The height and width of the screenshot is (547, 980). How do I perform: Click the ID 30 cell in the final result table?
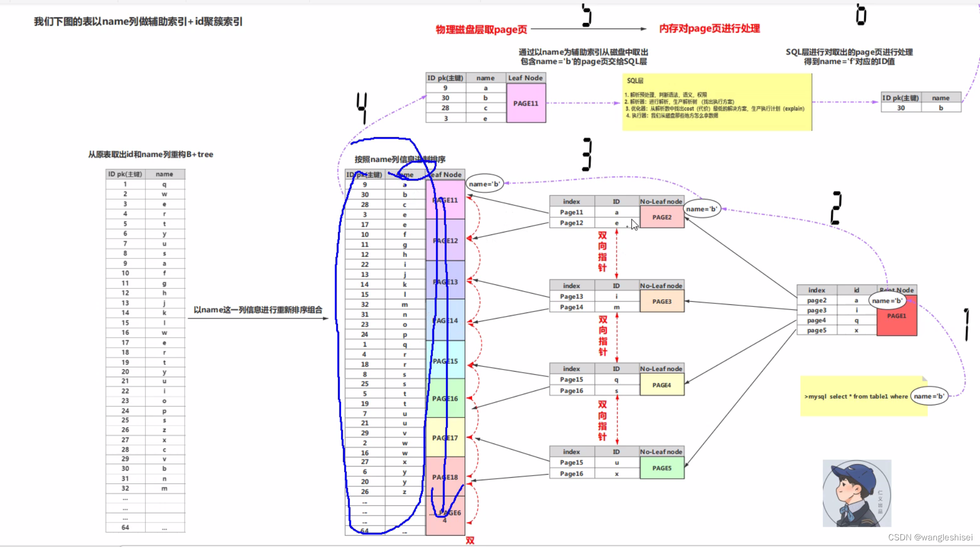coord(901,108)
